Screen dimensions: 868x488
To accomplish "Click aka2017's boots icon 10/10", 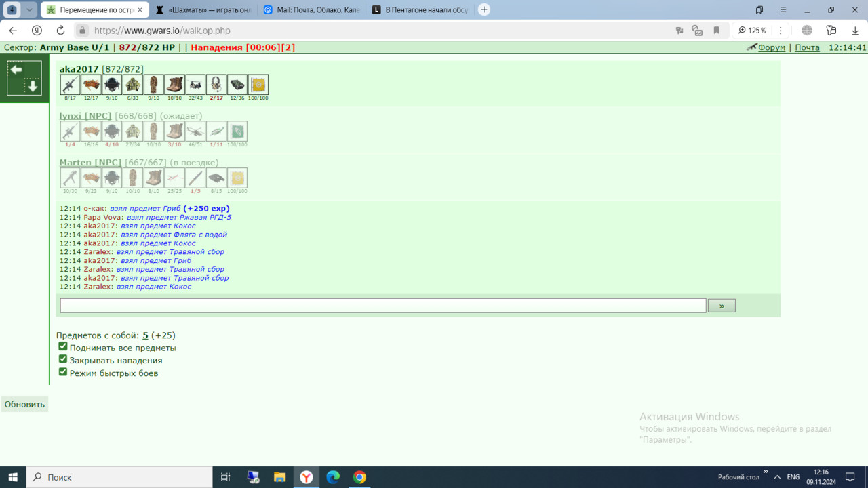I will coord(174,85).
